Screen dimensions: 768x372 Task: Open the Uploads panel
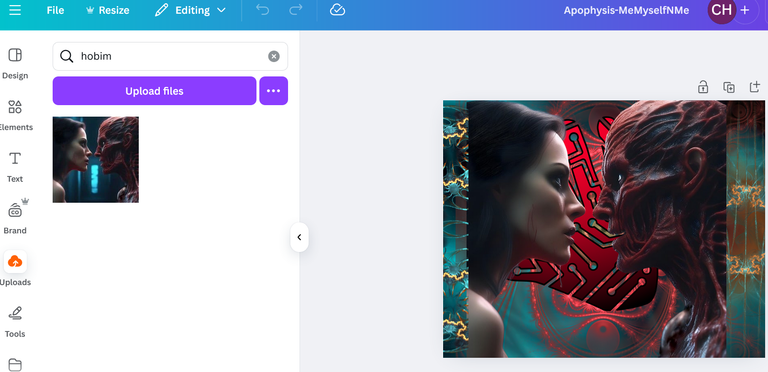15,270
